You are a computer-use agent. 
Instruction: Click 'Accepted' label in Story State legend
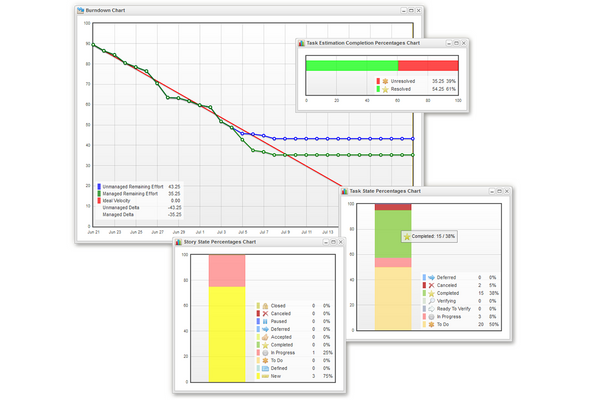coord(281,337)
